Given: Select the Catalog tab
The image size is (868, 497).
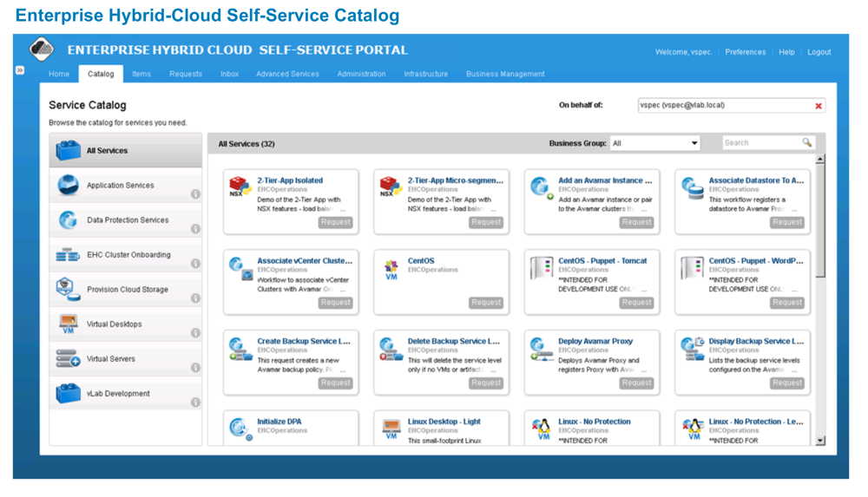Looking at the screenshot, I should click(101, 74).
